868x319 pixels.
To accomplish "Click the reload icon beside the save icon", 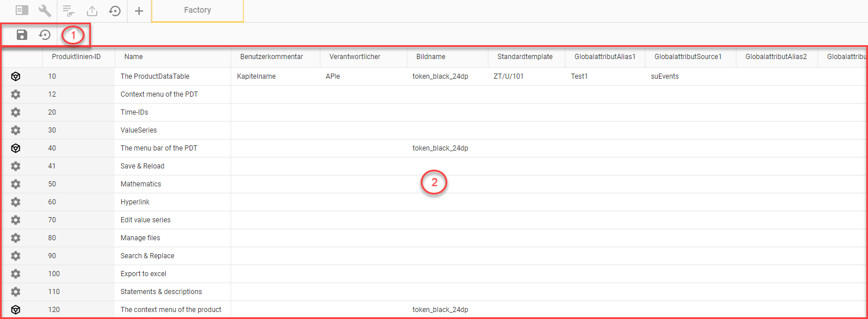I will tap(45, 35).
